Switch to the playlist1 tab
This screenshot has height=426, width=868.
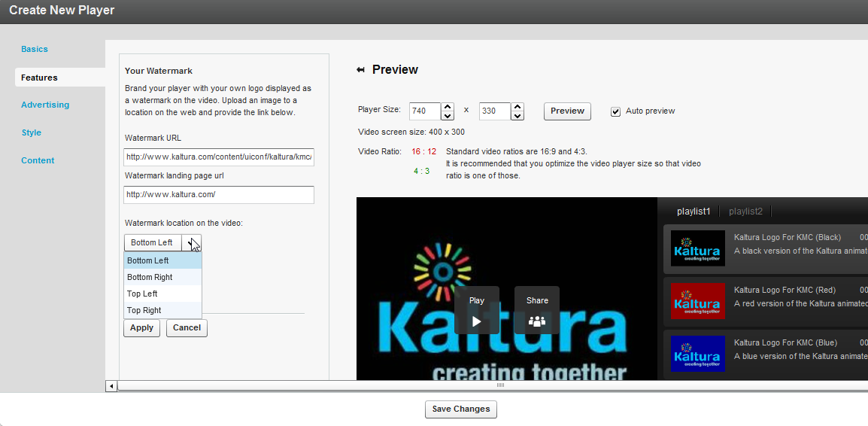pyautogui.click(x=693, y=211)
